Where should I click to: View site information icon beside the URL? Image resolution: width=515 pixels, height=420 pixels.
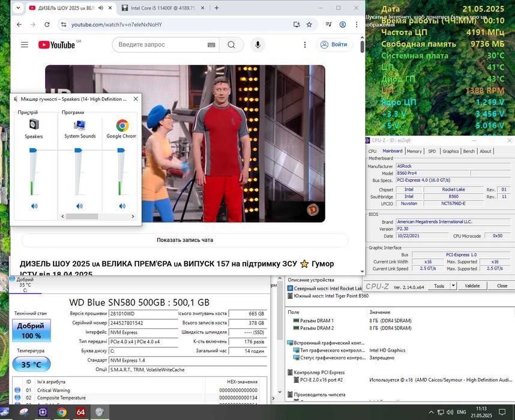click(64, 25)
